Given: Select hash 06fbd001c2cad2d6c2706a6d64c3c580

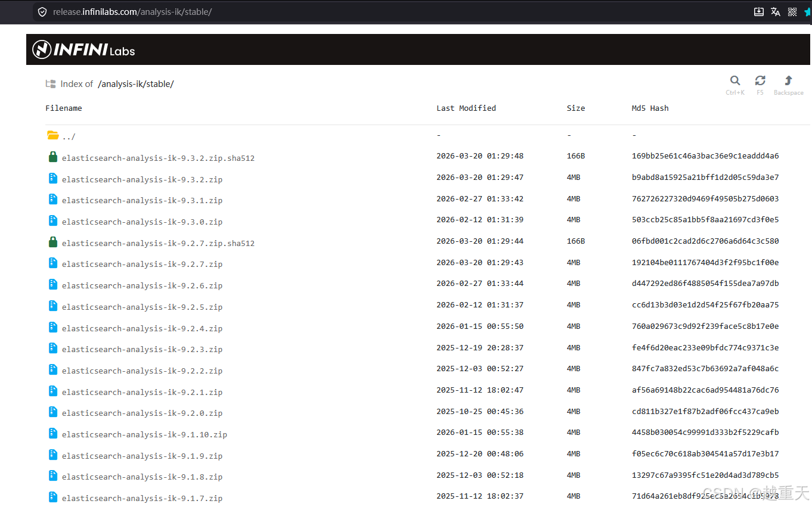Looking at the screenshot, I should click(x=705, y=241).
